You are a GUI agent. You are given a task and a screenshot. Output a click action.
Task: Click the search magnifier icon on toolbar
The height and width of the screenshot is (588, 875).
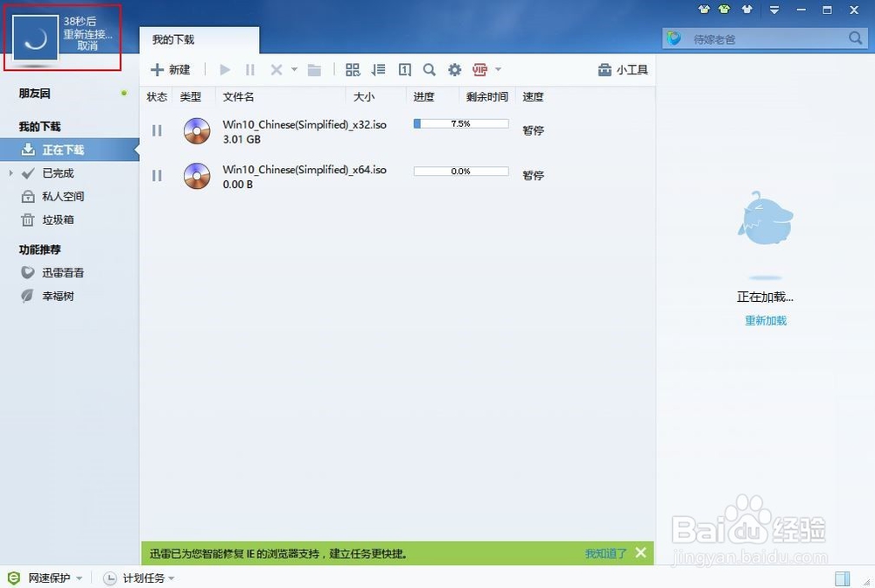click(429, 69)
